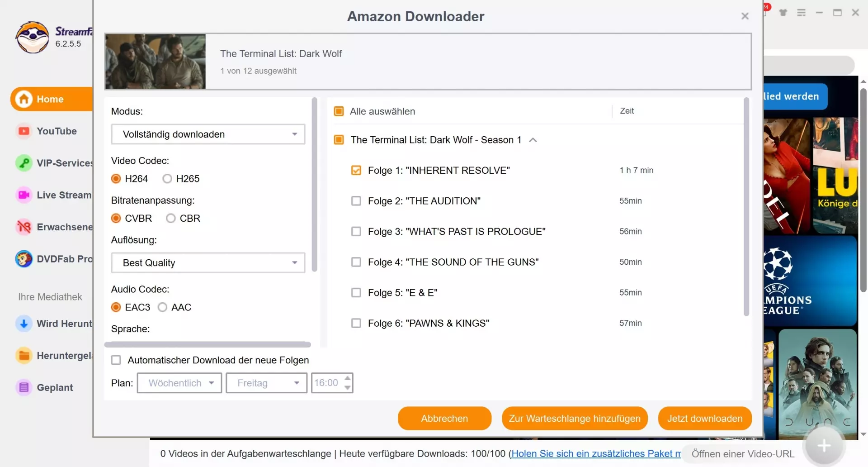Open the Auflösung Best Quality dropdown
The width and height of the screenshot is (868, 467).
208,263
